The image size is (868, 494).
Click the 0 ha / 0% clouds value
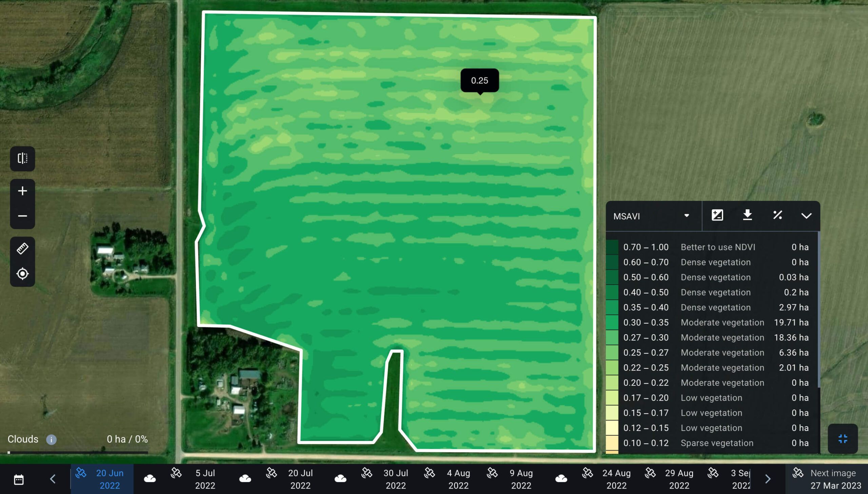point(127,439)
